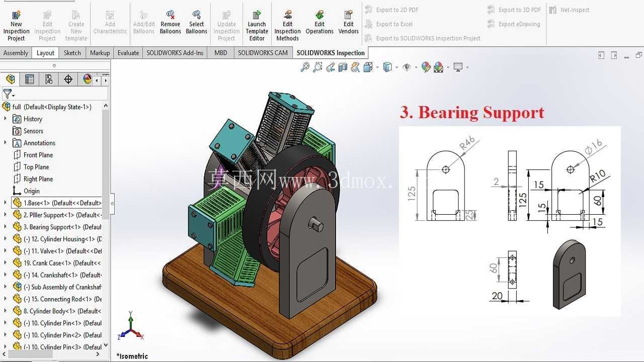This screenshot has width=644, height=362.
Task: Click Remove Balloons tool
Action: click(171, 22)
